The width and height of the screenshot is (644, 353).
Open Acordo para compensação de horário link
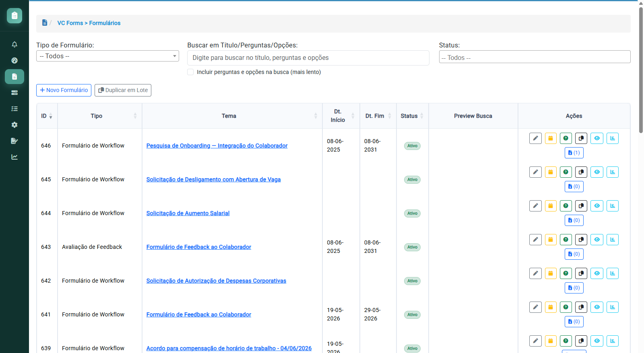coord(229,348)
